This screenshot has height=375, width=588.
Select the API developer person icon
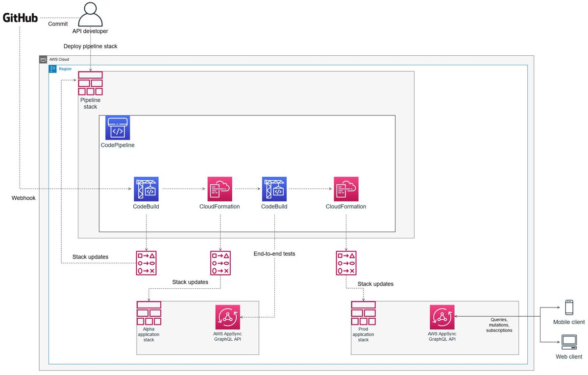[90, 14]
